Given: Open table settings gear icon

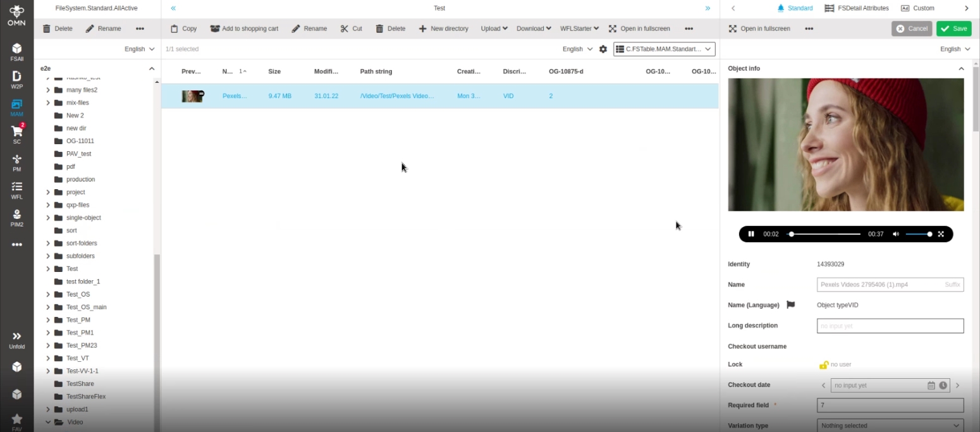Looking at the screenshot, I should click(x=603, y=49).
